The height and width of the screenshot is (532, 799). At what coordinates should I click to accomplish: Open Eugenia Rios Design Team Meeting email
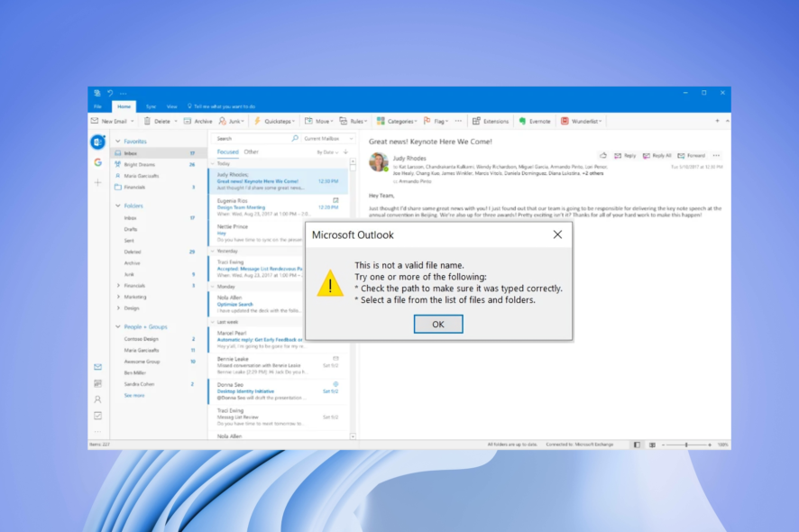279,206
